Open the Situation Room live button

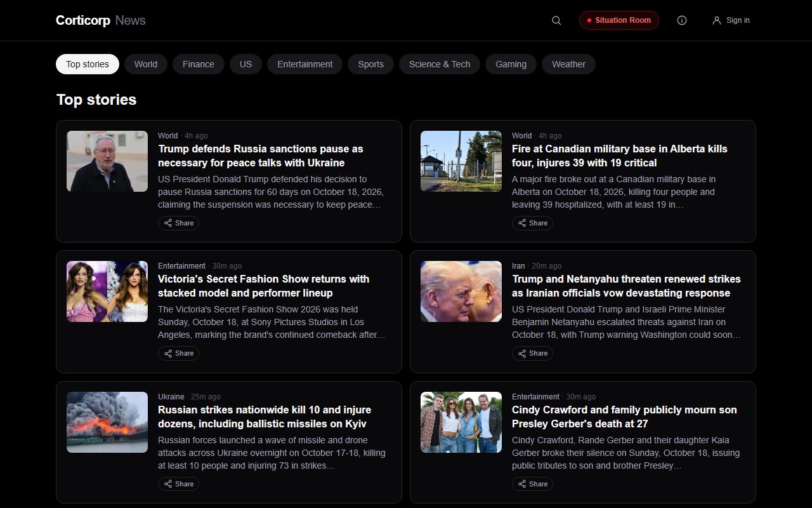(619, 20)
